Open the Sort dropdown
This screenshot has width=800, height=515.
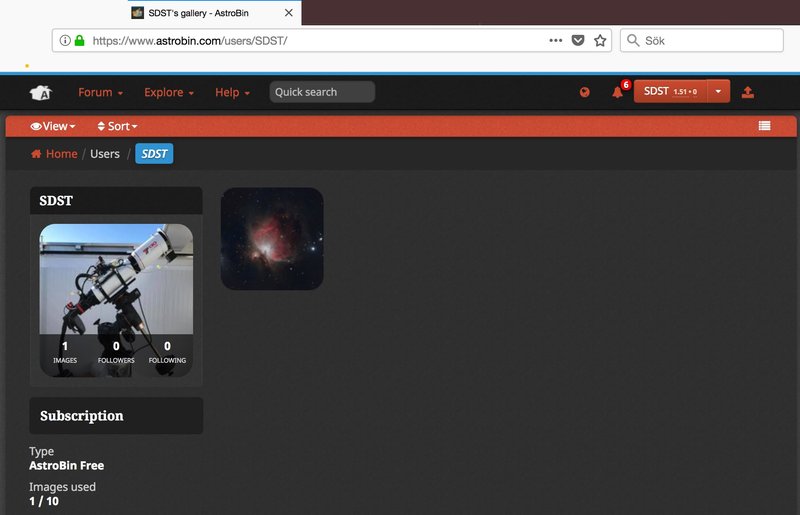[x=117, y=126]
